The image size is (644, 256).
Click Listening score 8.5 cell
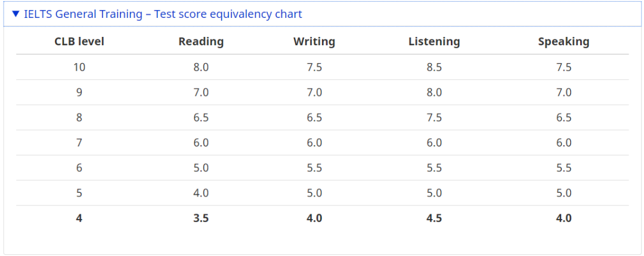coord(434,67)
